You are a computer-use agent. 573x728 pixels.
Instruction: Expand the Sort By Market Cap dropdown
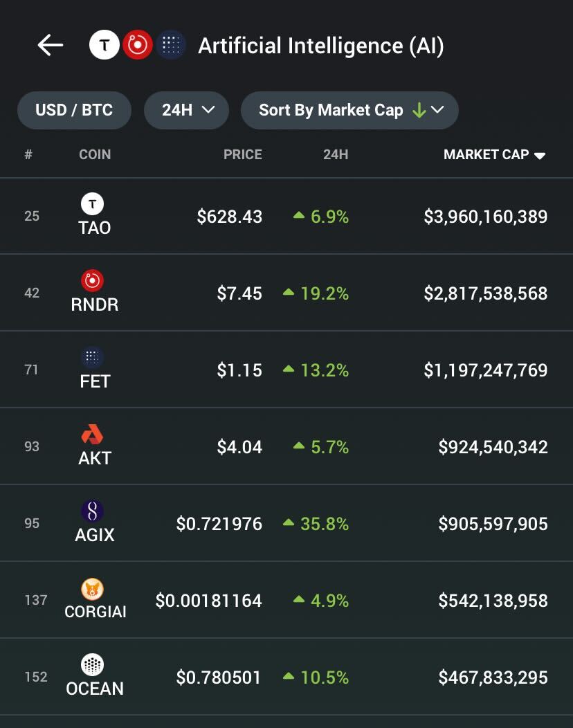pos(349,110)
